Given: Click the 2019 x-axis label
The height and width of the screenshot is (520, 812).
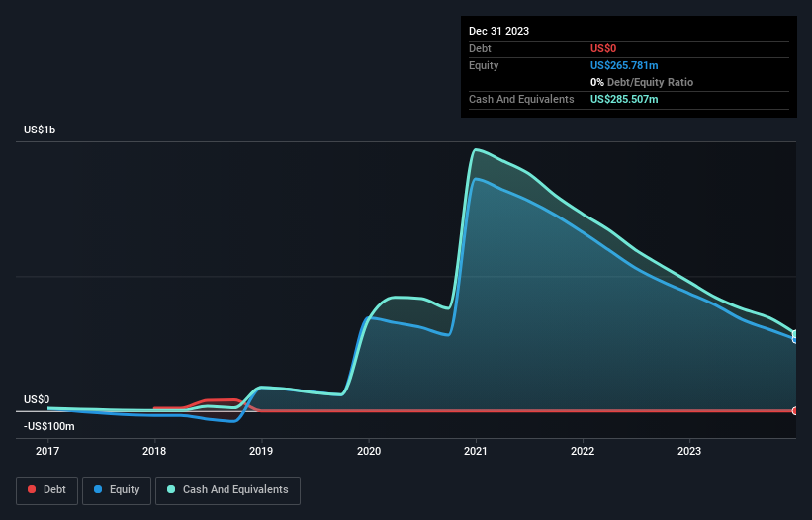Looking at the screenshot, I should [x=261, y=451].
